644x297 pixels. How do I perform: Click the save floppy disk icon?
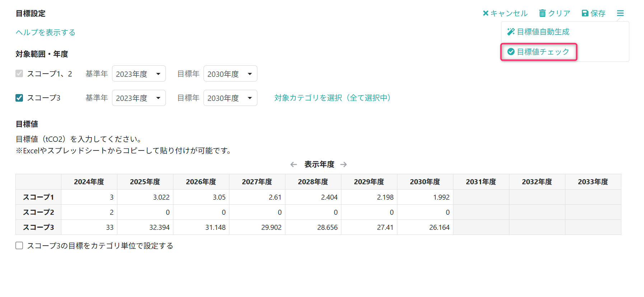point(585,13)
